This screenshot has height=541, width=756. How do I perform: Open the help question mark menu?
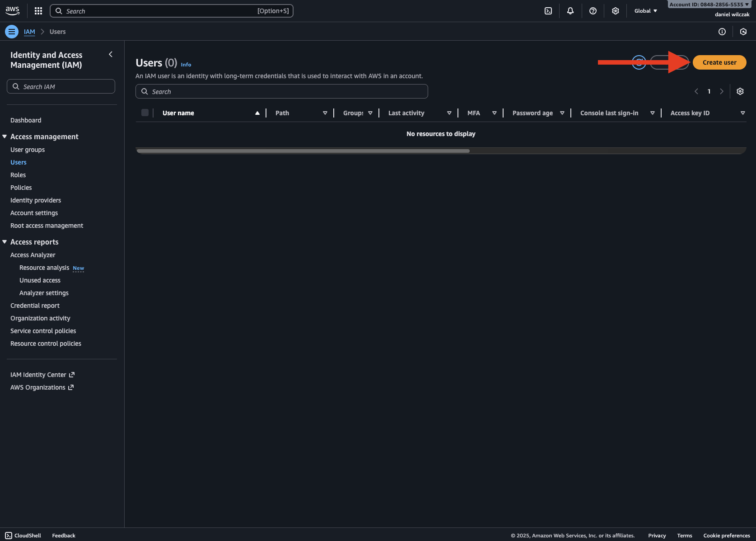(x=593, y=11)
